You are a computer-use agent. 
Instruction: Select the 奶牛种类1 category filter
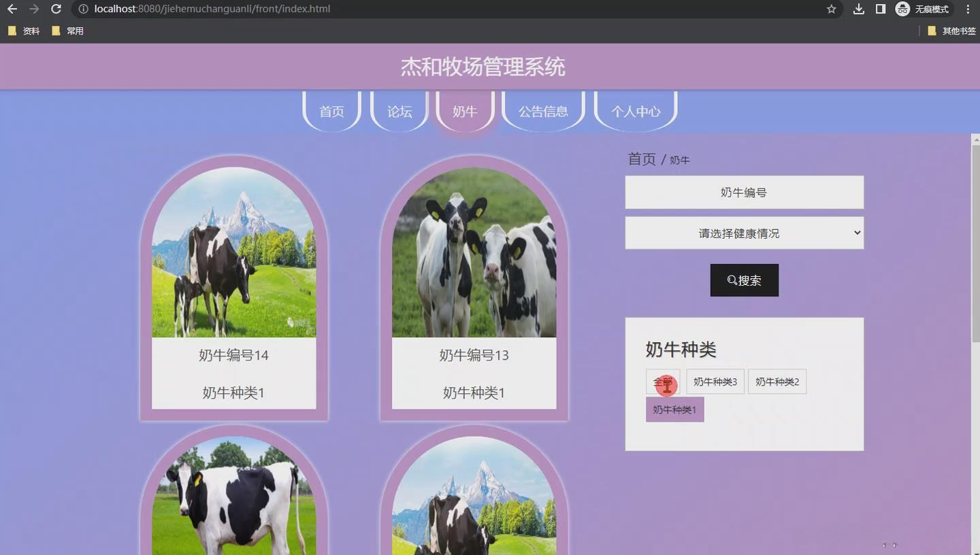click(674, 409)
